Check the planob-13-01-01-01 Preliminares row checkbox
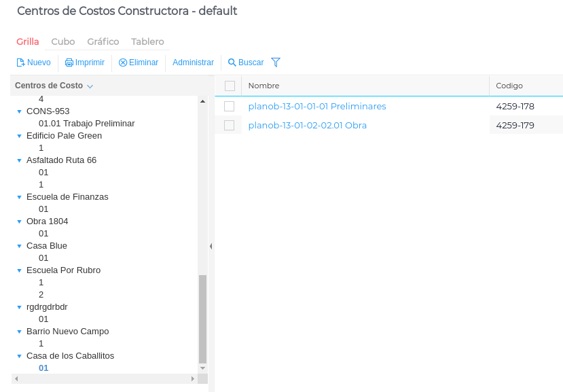Viewport: 563px width, 392px height. (229, 107)
